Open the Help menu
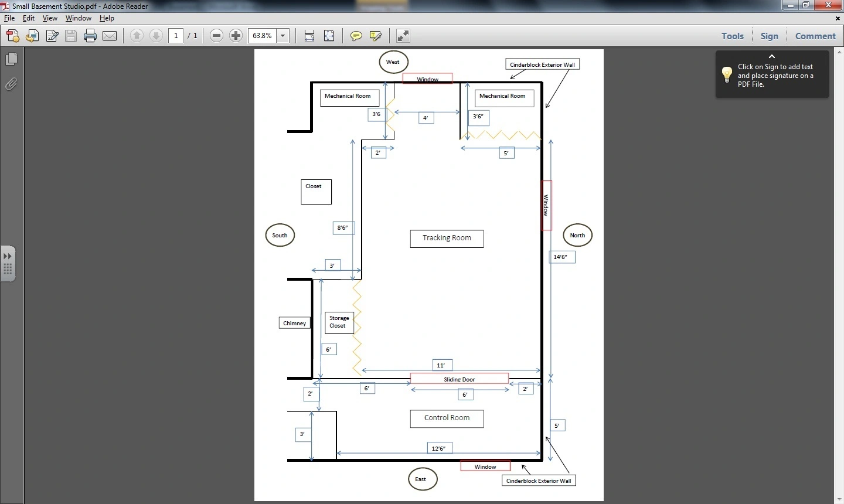844x504 pixels. pos(107,18)
